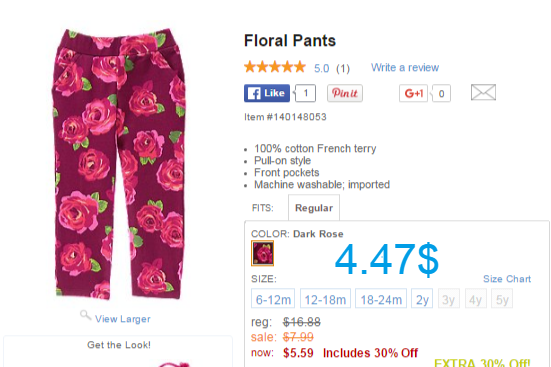Viewport: 551px width, 367px height.
Task: Click the Google +1 count bubble
Action: (441, 94)
